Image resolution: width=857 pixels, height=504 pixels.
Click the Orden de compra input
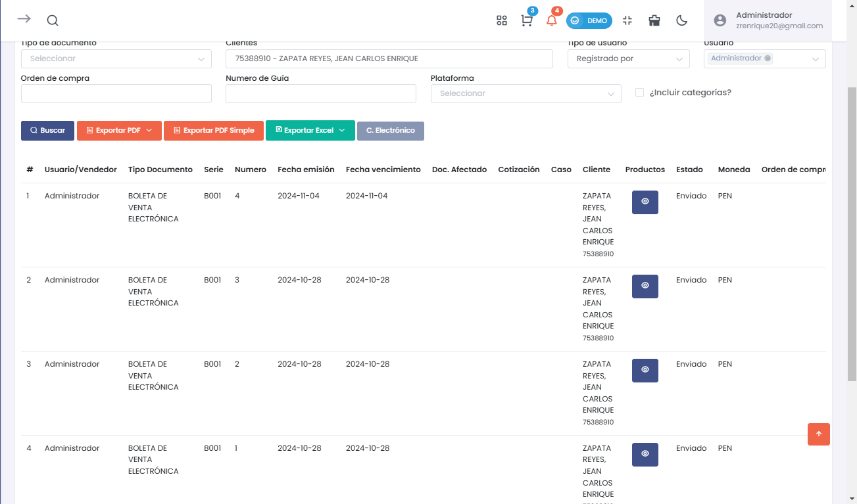point(116,93)
